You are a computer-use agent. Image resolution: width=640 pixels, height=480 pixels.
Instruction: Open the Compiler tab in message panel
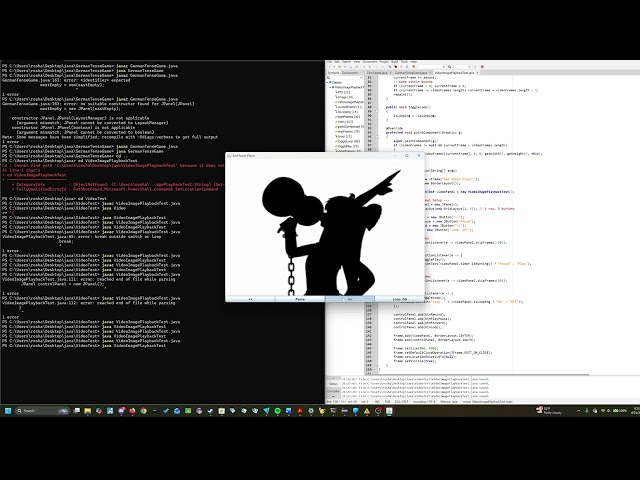click(333, 391)
